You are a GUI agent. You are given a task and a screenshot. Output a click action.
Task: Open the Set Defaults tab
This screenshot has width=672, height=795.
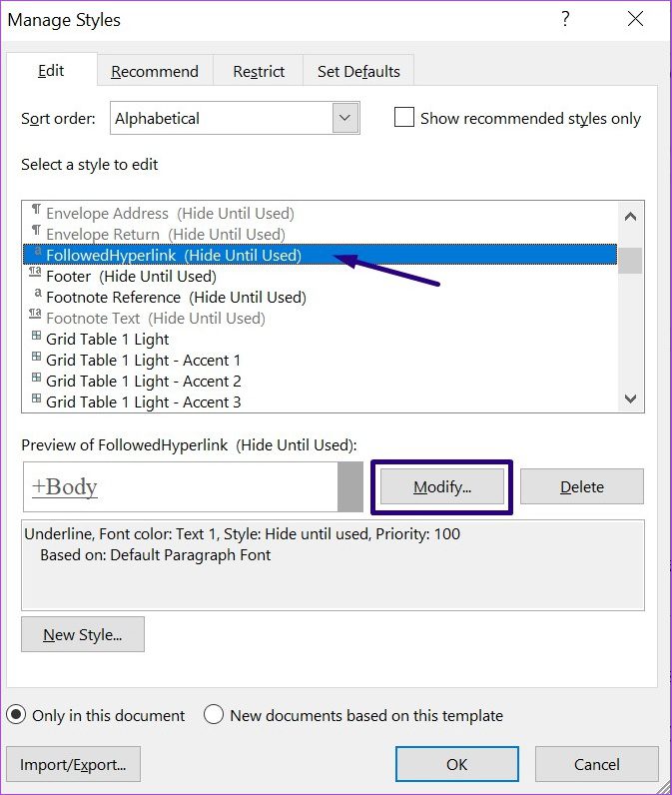click(x=358, y=71)
